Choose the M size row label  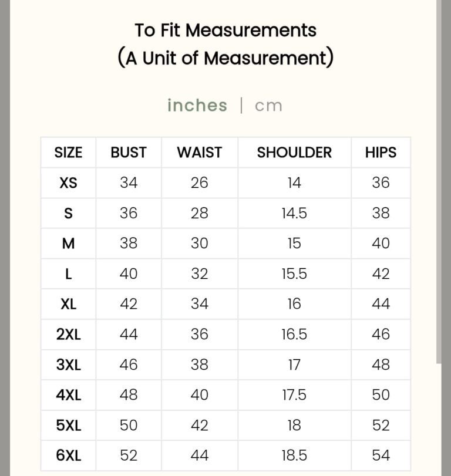tap(68, 244)
